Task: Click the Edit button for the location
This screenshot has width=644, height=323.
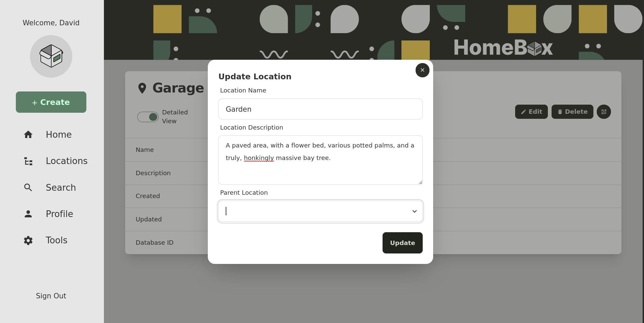Action: [x=531, y=112]
